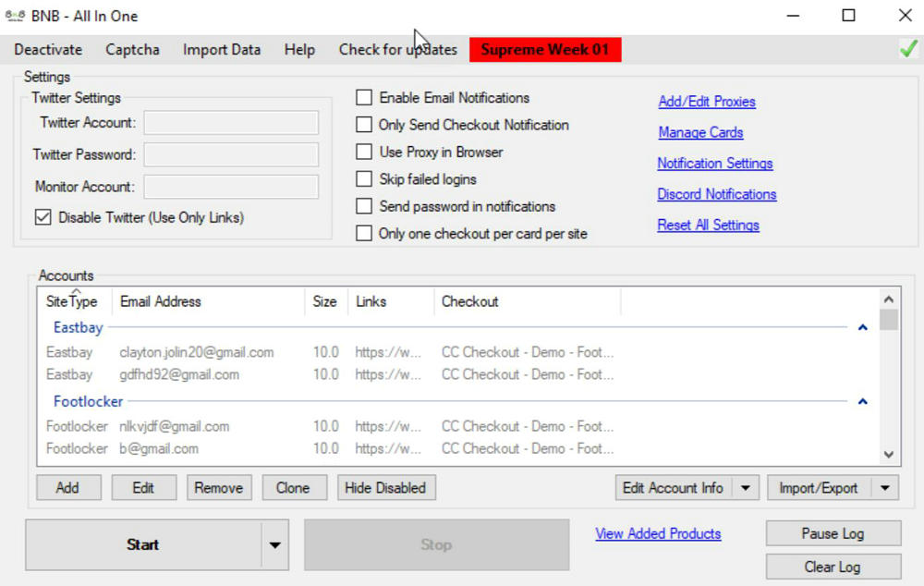Open the Manage Cards link
Viewport: 924px width, 586px height.
point(700,132)
